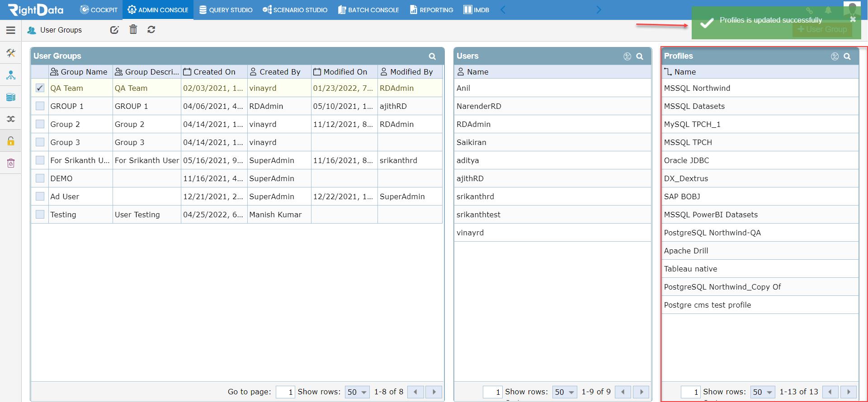Image resolution: width=868 pixels, height=402 pixels.
Task: Open the padlock security icon in sidebar
Action: (11, 141)
